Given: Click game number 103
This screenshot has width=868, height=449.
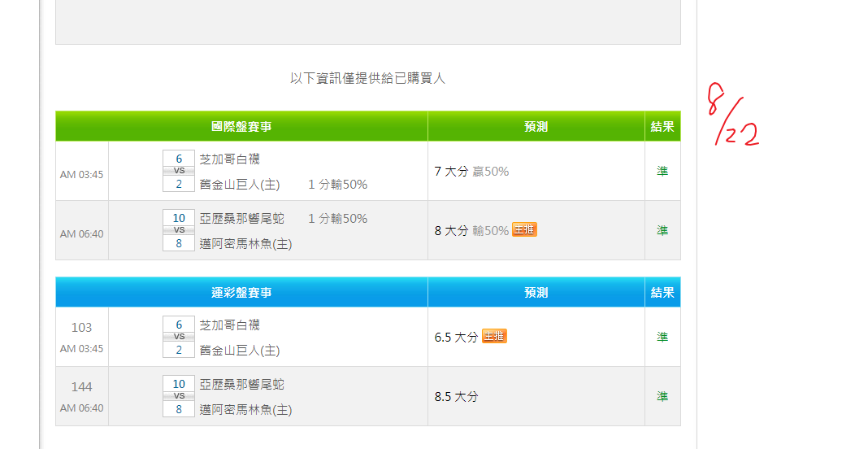Looking at the screenshot, I should coord(81,327).
